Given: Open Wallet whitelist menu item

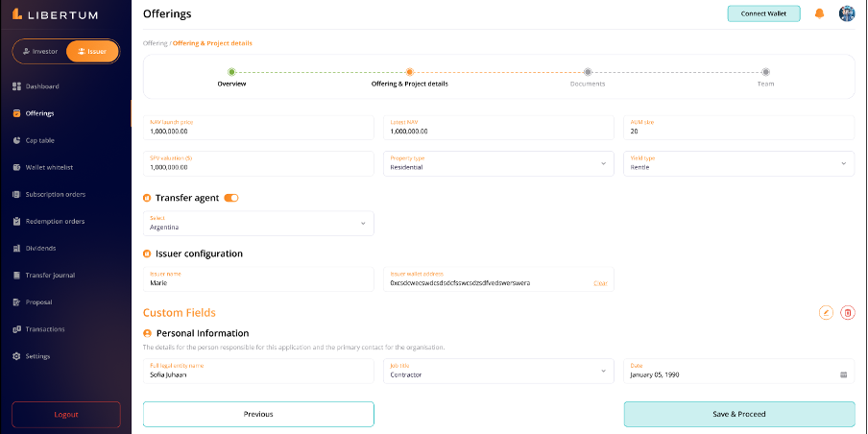Looking at the screenshot, I should [49, 167].
